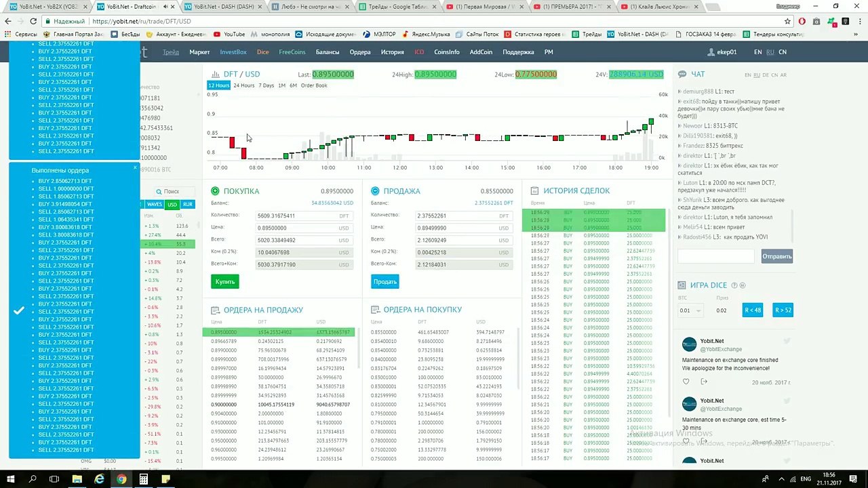
Task: Click the green circle icon beside ПОКУПКА
Action: coord(215,191)
